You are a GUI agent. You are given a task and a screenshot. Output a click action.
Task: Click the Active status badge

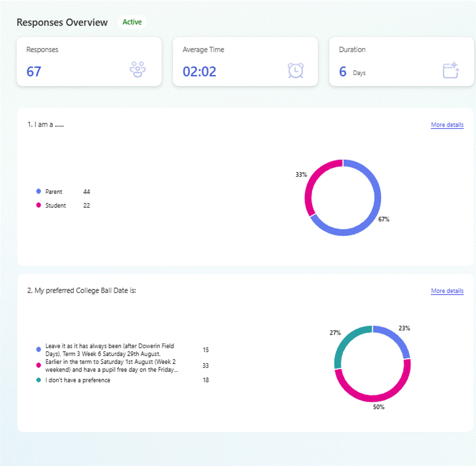(132, 22)
